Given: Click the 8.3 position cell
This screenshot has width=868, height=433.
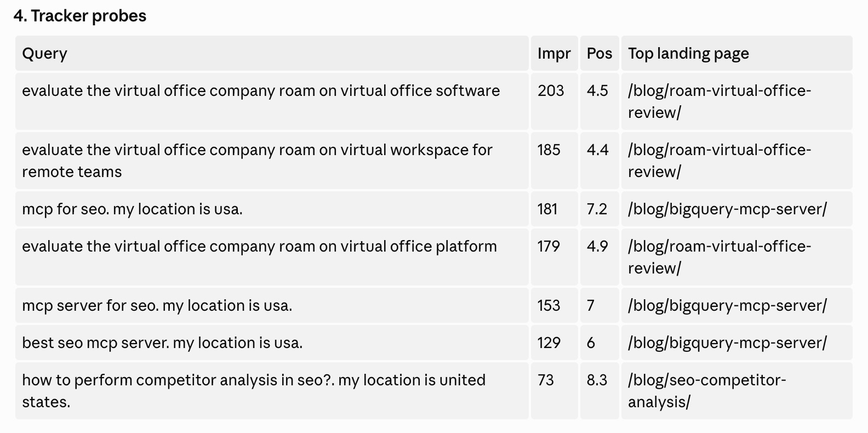Looking at the screenshot, I should [x=597, y=380].
